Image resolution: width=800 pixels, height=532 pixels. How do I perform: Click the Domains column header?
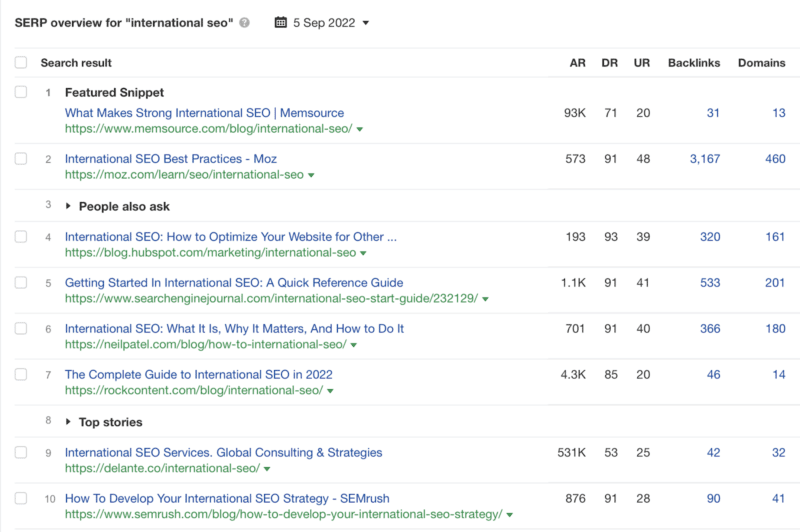762,63
